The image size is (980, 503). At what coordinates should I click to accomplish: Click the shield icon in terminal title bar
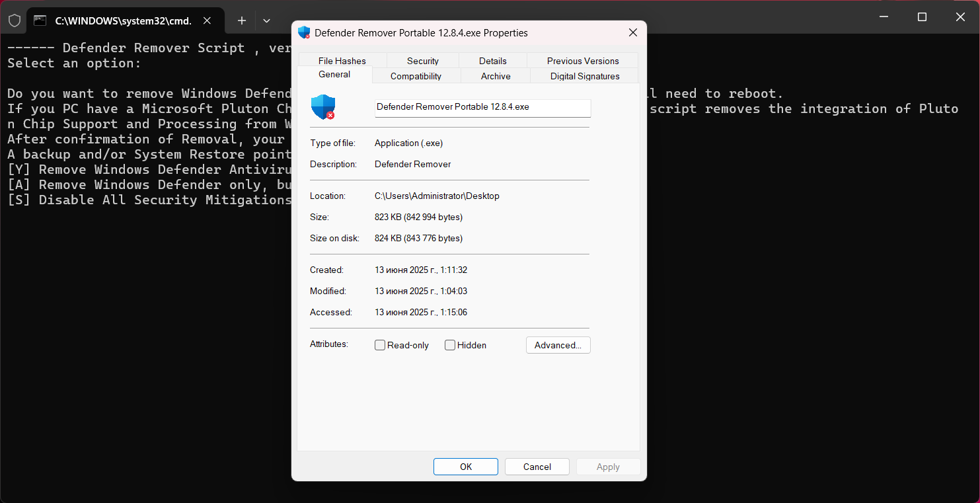pyautogui.click(x=14, y=20)
